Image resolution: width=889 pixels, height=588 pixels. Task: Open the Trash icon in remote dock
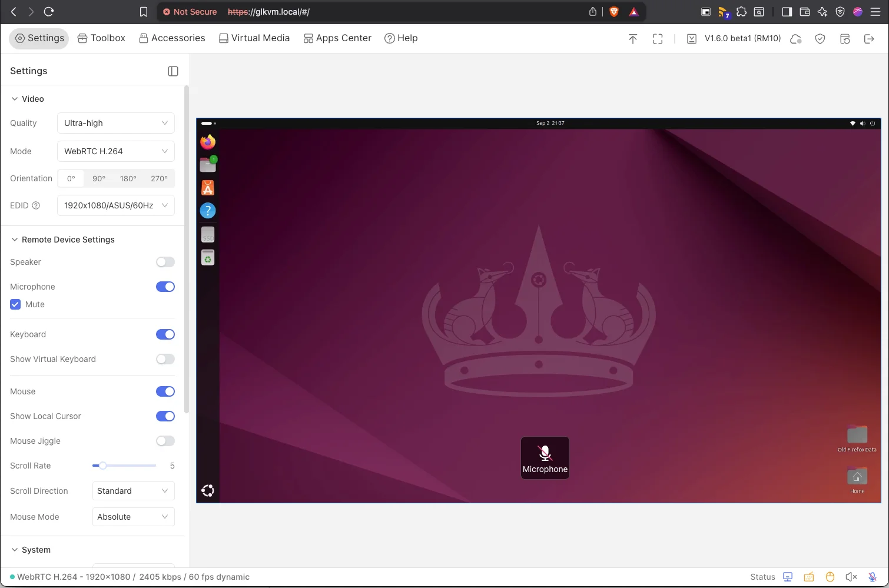coord(208,258)
